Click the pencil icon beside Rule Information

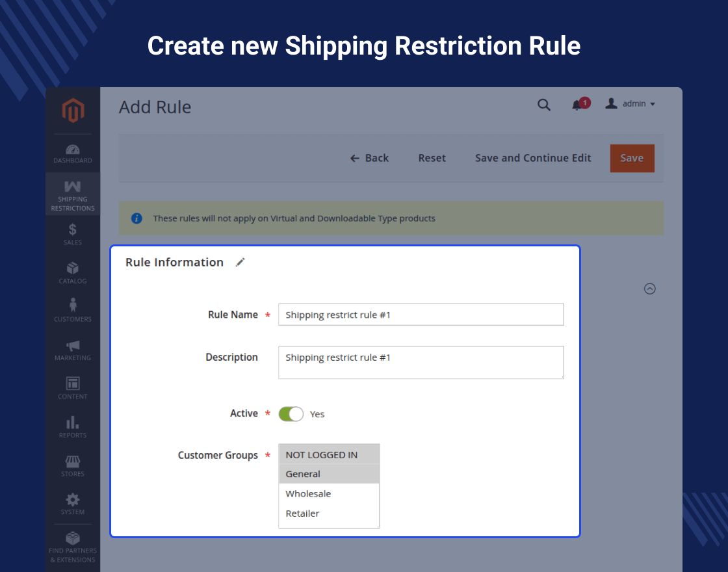coord(240,262)
